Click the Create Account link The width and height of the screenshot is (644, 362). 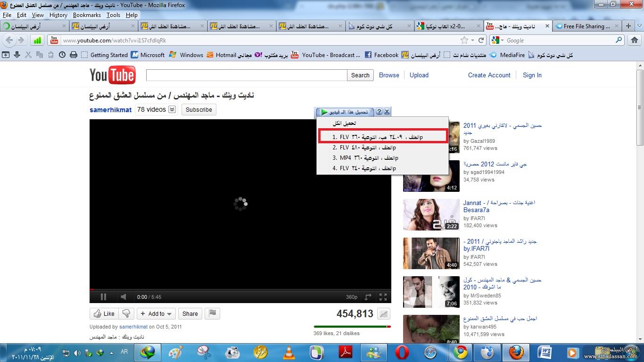click(489, 75)
